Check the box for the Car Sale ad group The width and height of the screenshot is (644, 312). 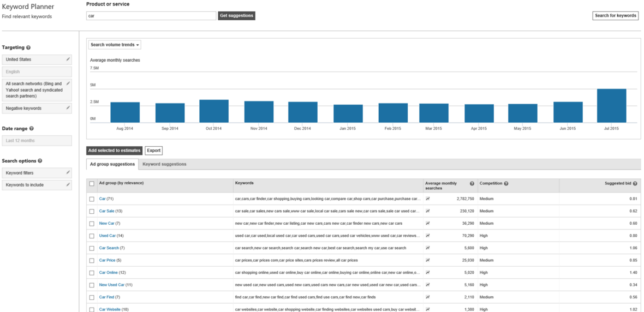(x=92, y=212)
